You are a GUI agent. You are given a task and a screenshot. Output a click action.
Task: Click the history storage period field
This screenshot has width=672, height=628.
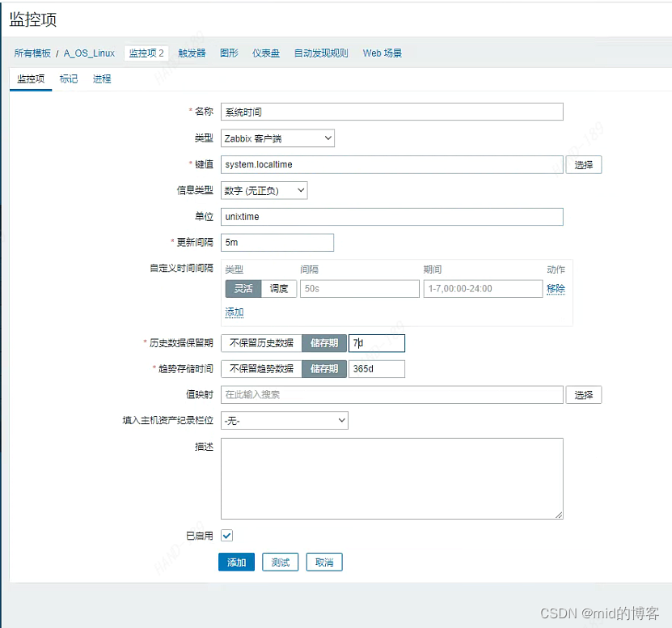377,343
